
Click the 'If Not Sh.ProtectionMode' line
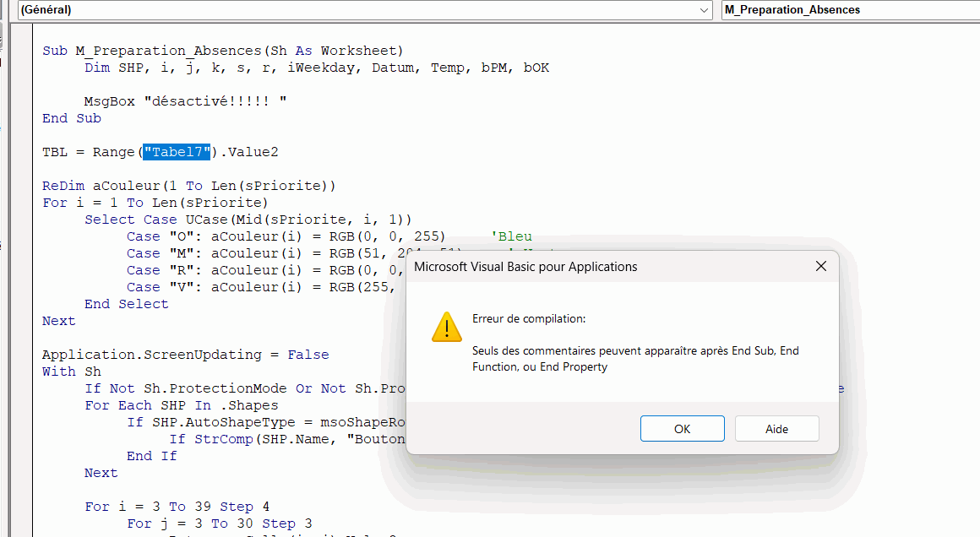pos(245,388)
